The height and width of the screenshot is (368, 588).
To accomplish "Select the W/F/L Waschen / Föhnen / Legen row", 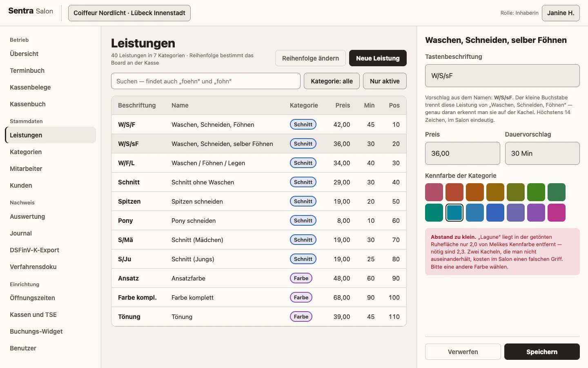I will 259,163.
